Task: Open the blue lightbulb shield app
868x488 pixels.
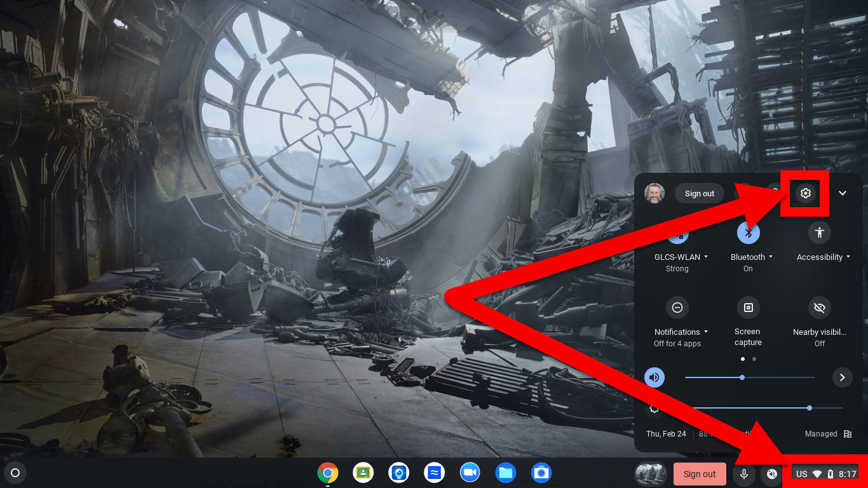Action: (x=399, y=473)
